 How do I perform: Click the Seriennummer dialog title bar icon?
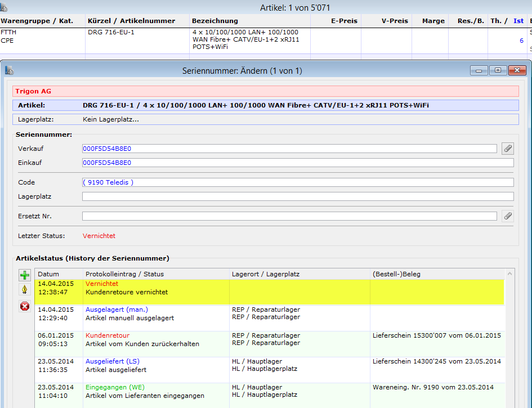click(x=9, y=71)
